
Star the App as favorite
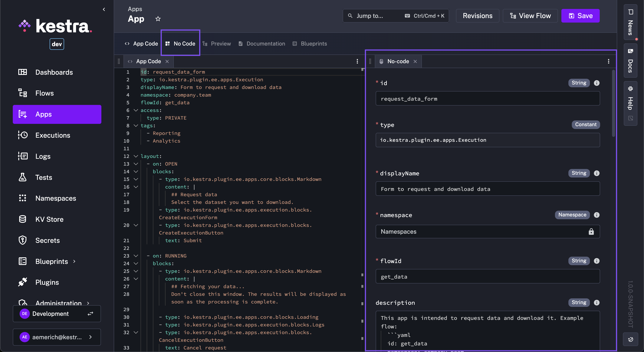pos(158,19)
